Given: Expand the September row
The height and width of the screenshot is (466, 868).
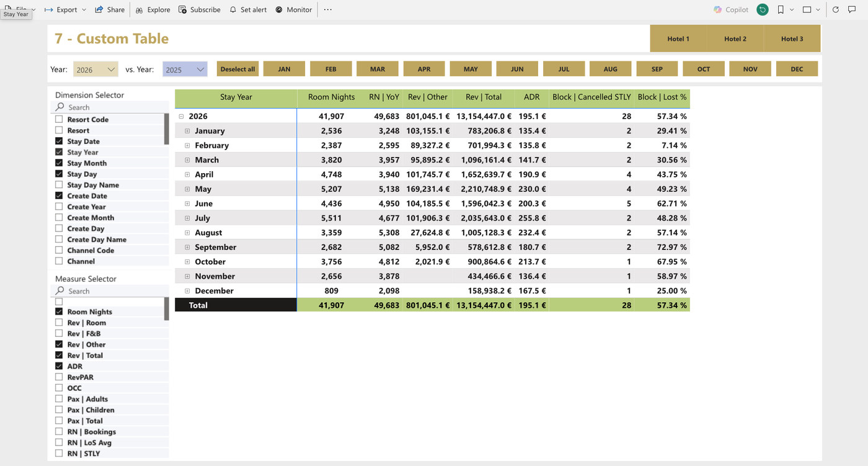Looking at the screenshot, I should tap(187, 247).
